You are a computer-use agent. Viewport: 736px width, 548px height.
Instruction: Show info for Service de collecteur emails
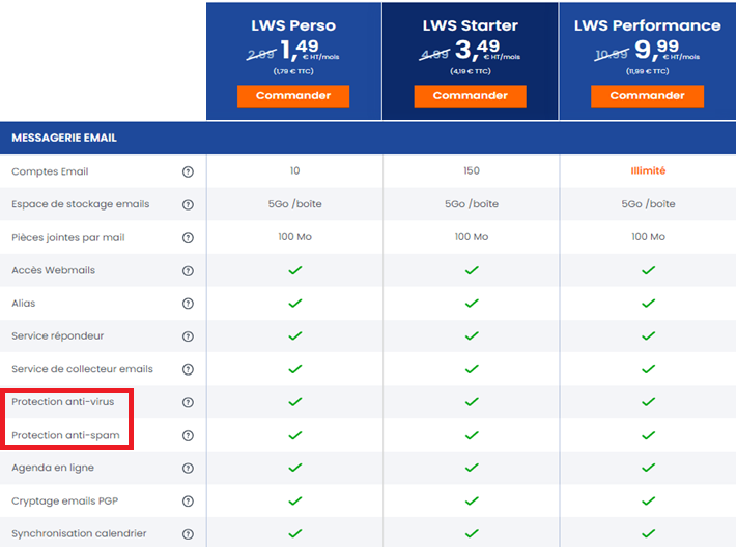coord(188,369)
